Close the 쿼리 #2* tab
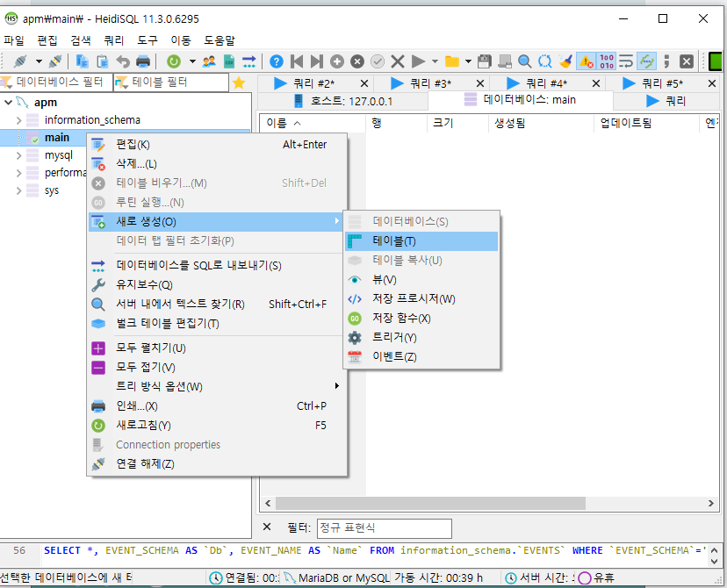 [x=364, y=83]
